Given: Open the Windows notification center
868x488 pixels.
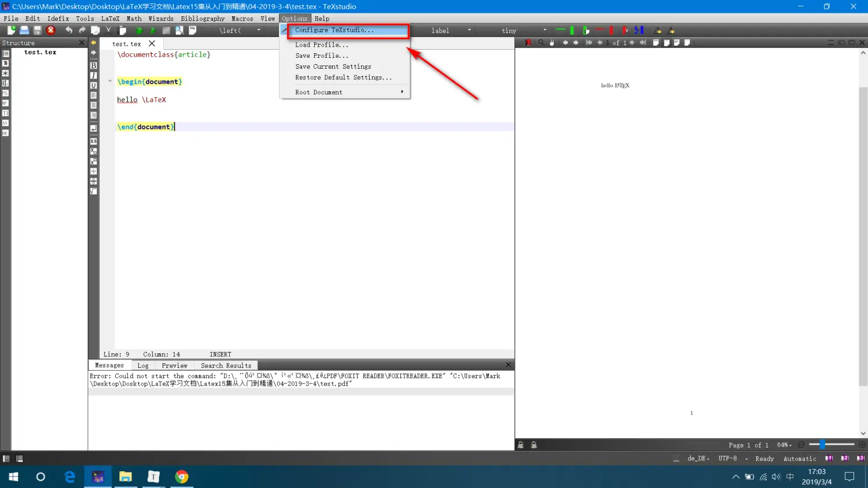Looking at the screenshot, I should (849, 476).
